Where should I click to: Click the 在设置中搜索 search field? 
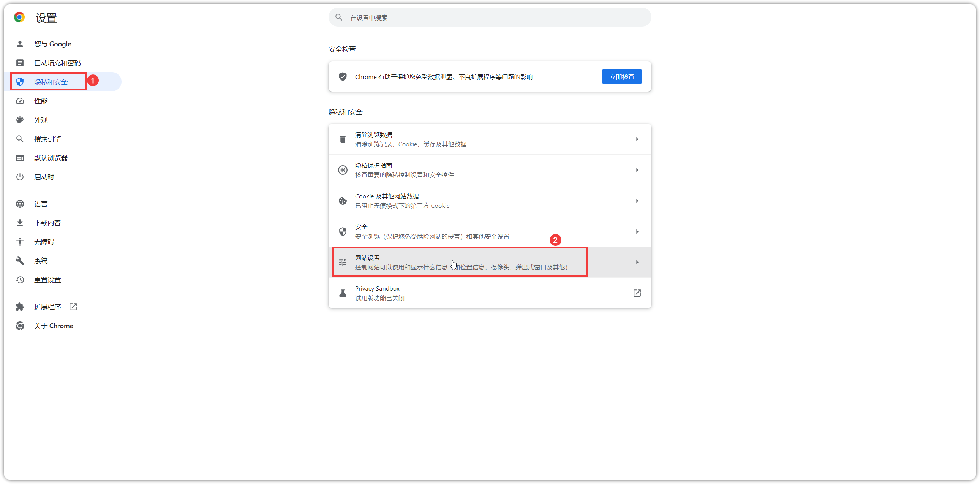click(x=490, y=17)
